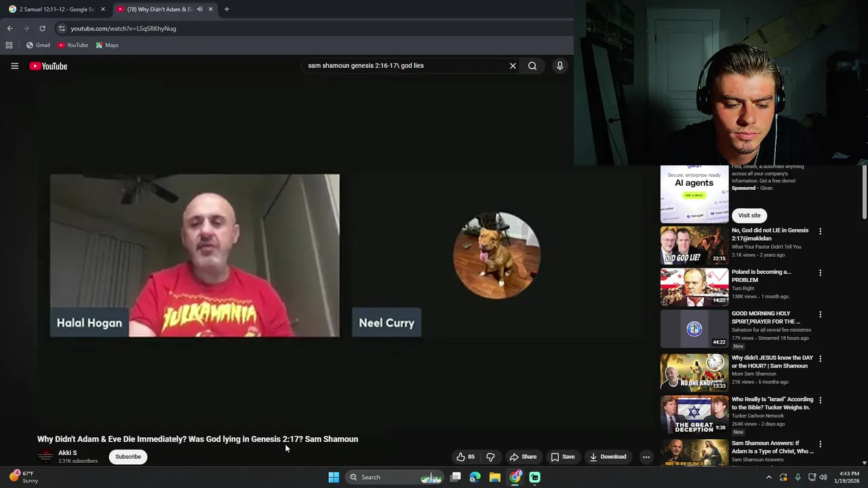868x488 pixels.
Task: Click the video title text
Action: pos(197,439)
